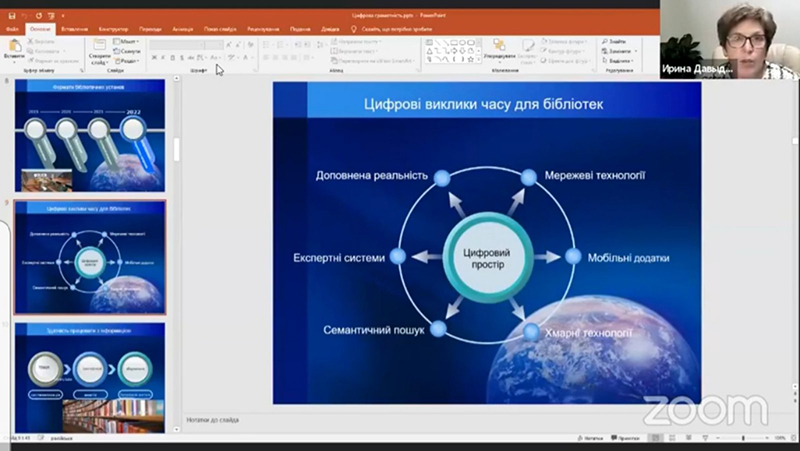Toggle numbered list button

281,45
